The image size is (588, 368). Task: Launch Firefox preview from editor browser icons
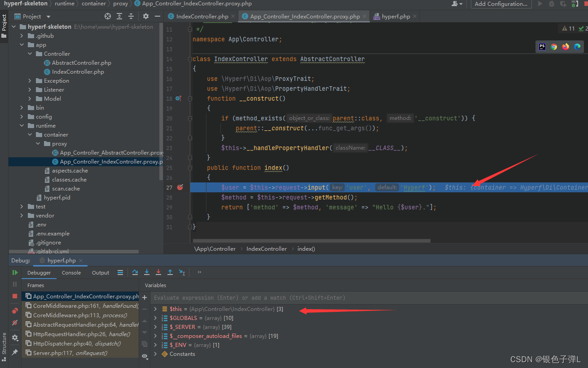(x=565, y=47)
